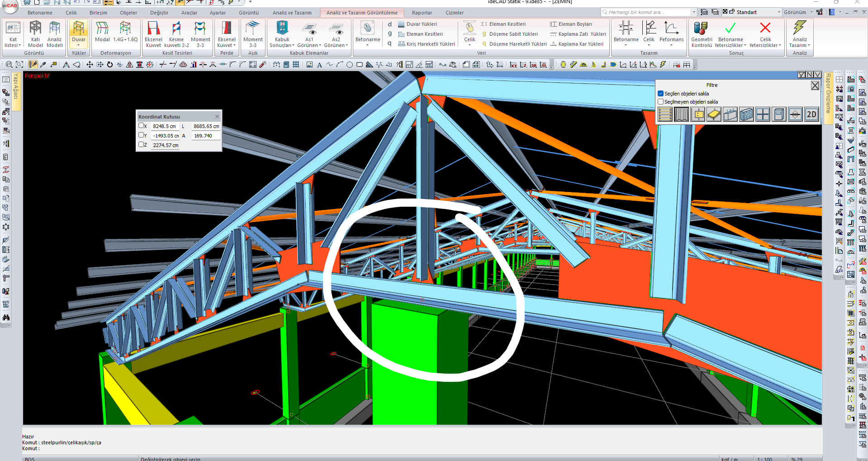Display Moment 3-3 section diagram

[200, 34]
